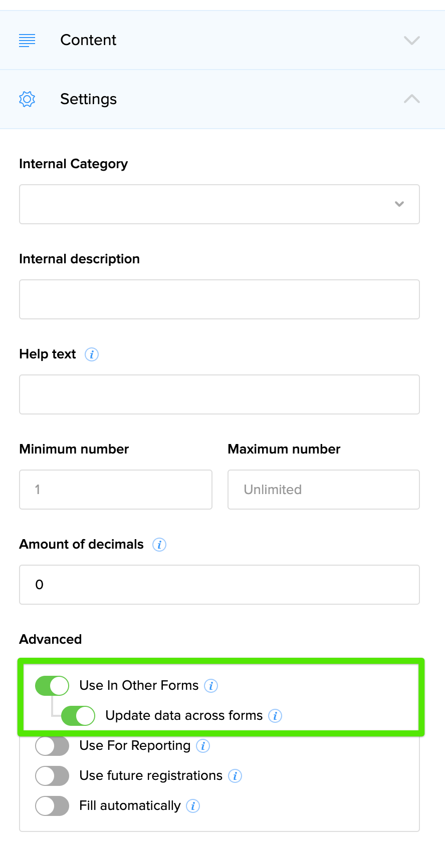Disable the Use In Other Forms toggle

pyautogui.click(x=52, y=686)
